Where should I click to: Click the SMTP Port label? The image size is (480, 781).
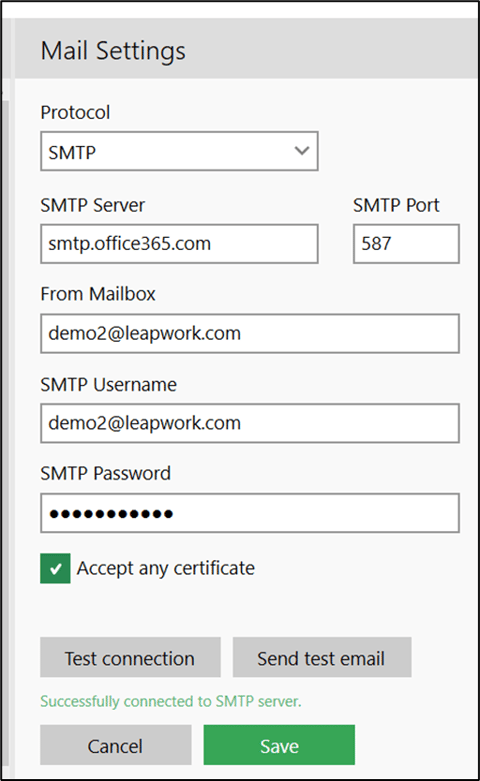click(396, 205)
